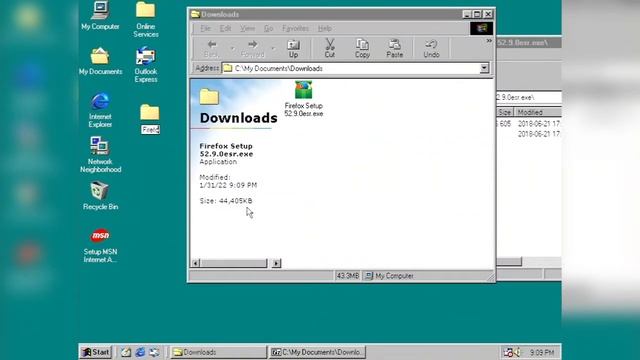Minimize the Downloads window
Screen dimensions: 640x360
(x=467, y=14)
